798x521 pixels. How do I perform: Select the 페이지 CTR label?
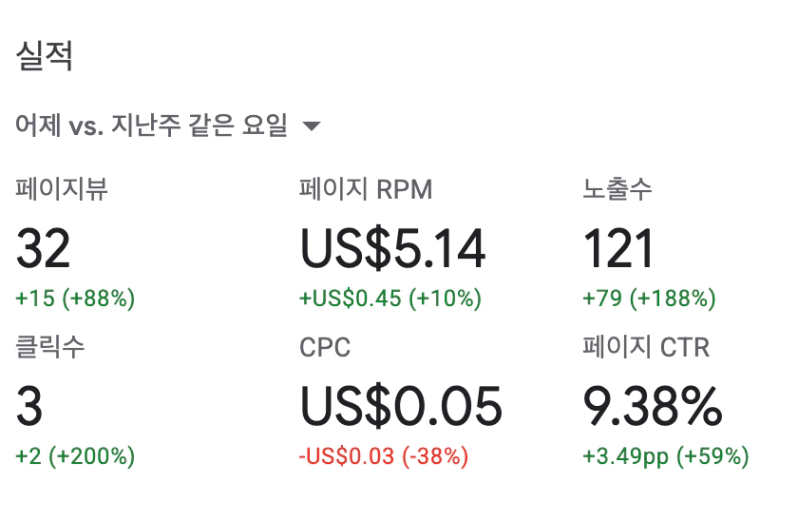[646, 348]
